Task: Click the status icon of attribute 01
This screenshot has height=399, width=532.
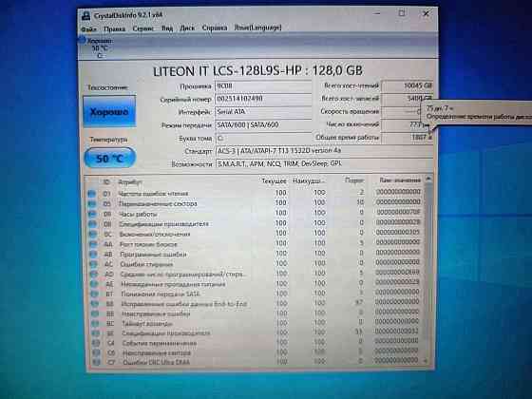Action: [x=92, y=194]
